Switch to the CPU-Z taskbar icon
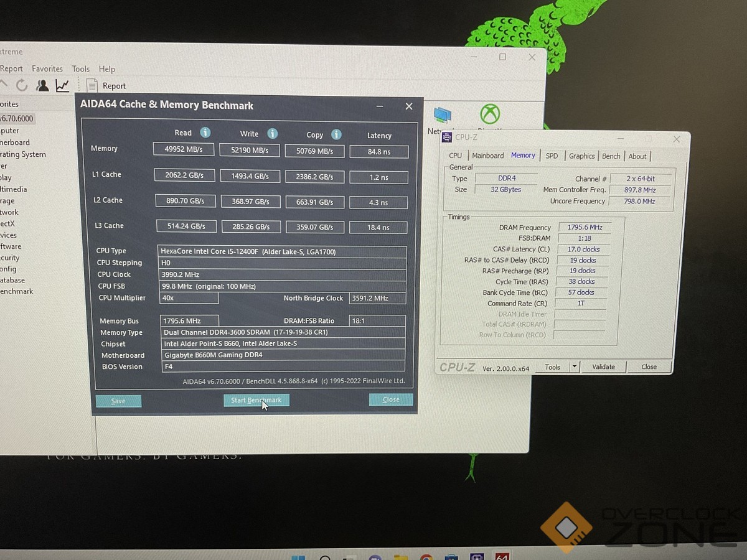Image resolution: width=747 pixels, height=560 pixels. point(477,556)
